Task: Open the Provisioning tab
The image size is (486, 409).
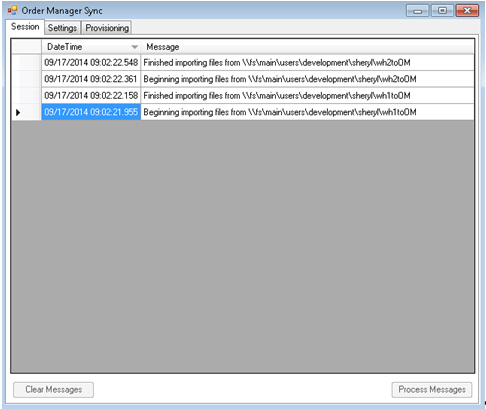Action: 107,28
